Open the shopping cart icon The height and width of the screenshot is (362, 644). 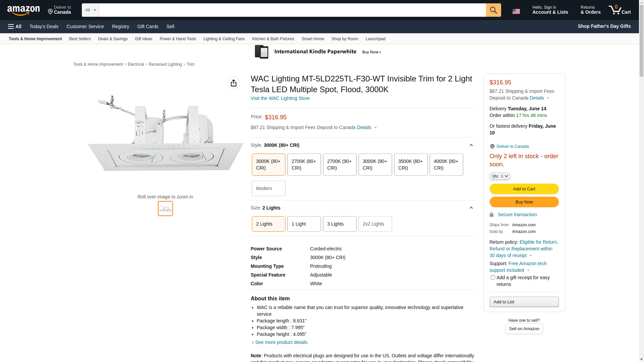click(620, 10)
